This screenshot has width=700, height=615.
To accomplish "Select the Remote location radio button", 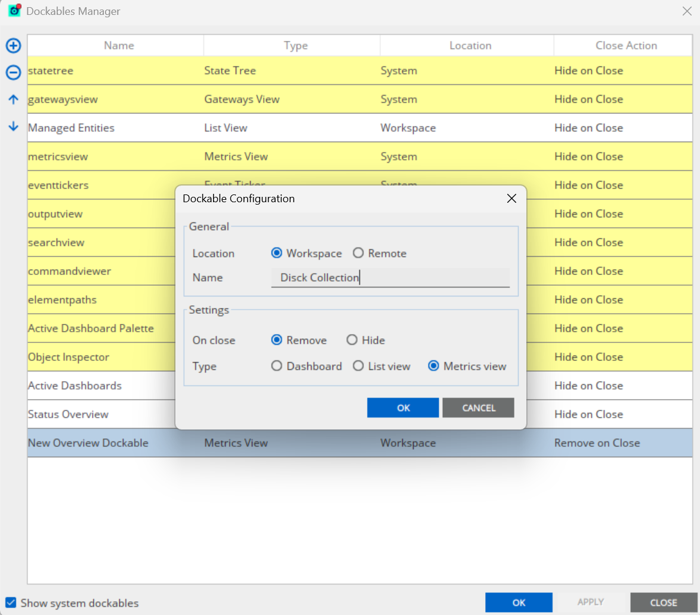I will [x=358, y=253].
